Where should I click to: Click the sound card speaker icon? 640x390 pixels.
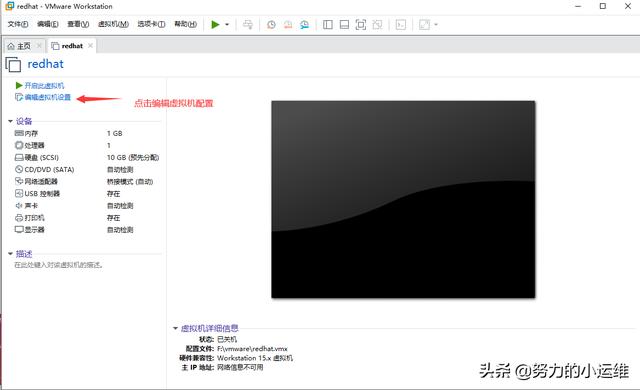19,205
